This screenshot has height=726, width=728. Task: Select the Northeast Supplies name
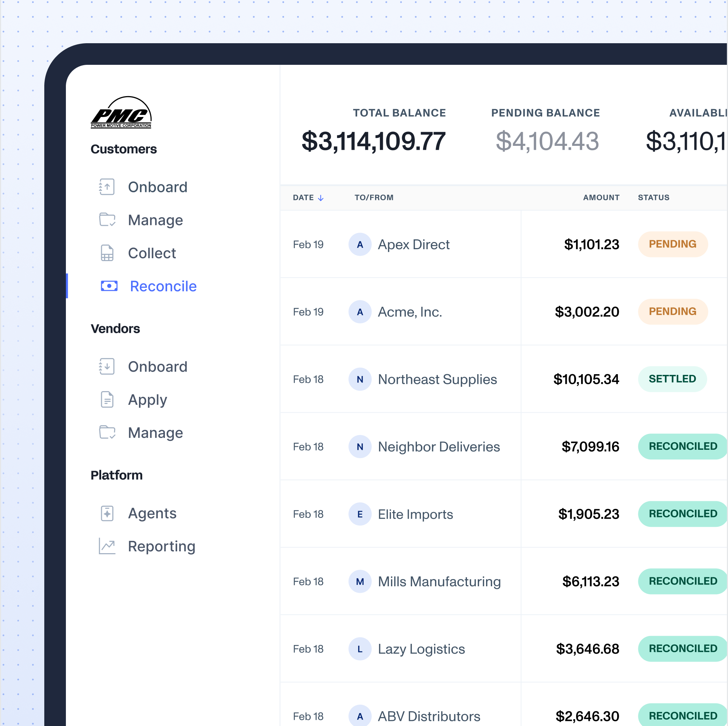point(437,380)
